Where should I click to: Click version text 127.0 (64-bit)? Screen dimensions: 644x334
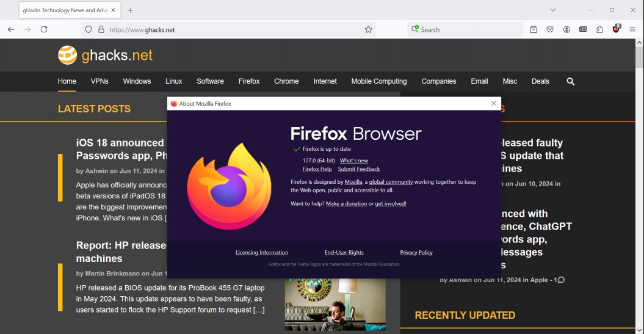pos(319,161)
